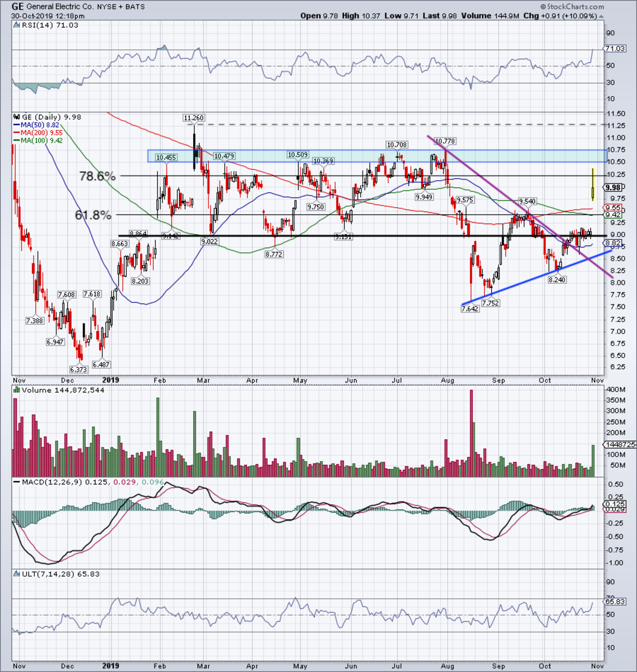Click the 7.642 August low annotation
Image resolution: width=637 pixels, height=672 pixels.
(x=469, y=309)
